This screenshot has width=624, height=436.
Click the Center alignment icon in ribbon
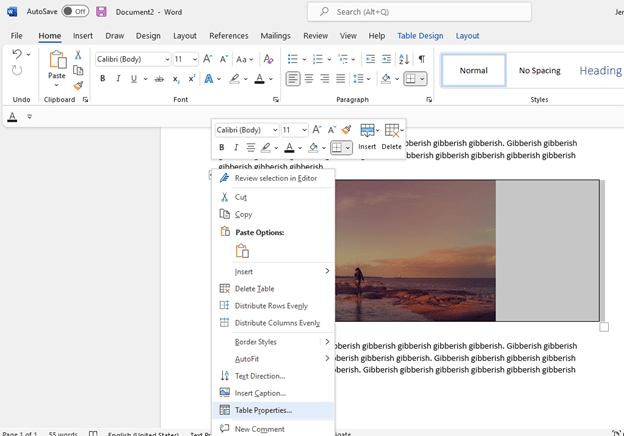click(x=309, y=79)
